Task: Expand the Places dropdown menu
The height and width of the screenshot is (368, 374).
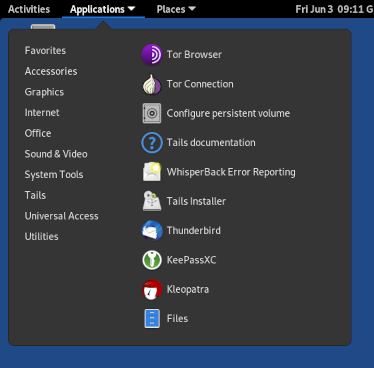Action: point(176,9)
